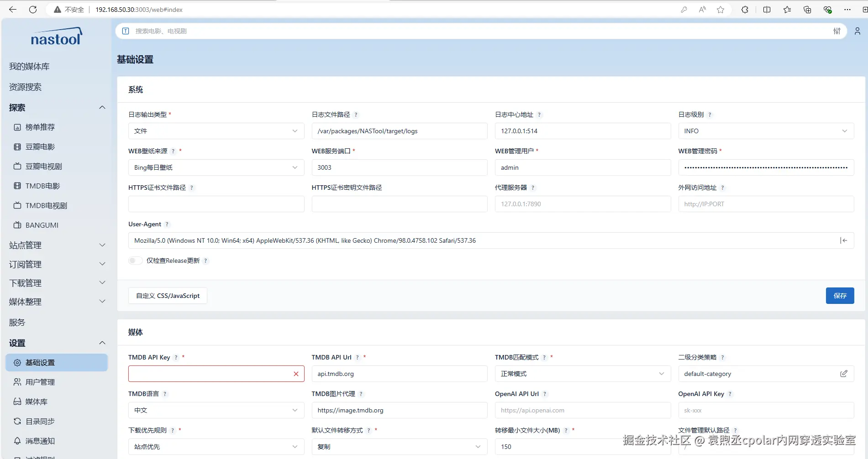Open browser extensions puzzle icon

745,10
